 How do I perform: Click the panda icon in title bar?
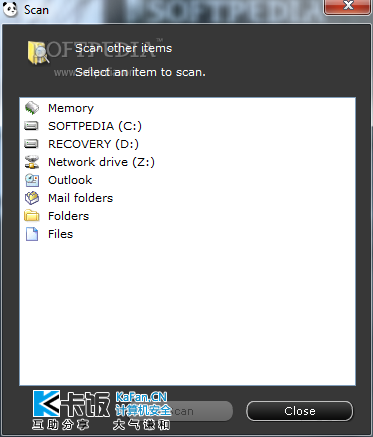coord(10,9)
